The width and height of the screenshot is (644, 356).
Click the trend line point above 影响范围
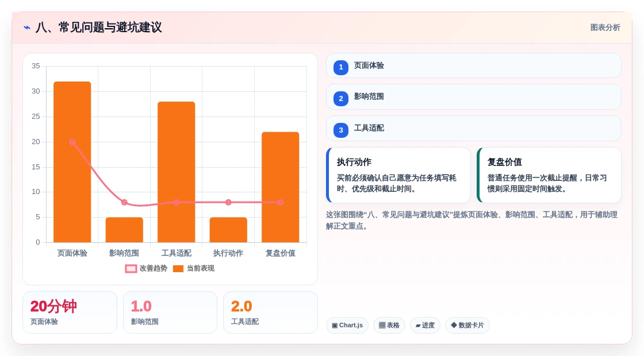coord(124,202)
